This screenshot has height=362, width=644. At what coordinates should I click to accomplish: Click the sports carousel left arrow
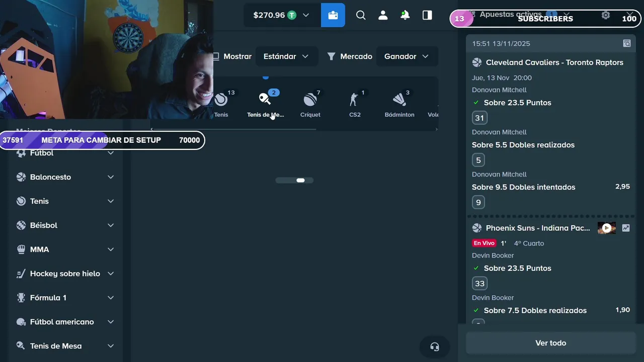coord(152,129)
